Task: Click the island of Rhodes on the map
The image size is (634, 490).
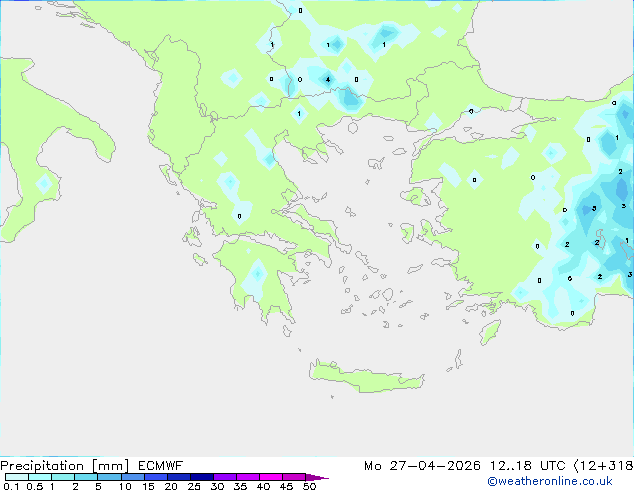Action: [490, 332]
